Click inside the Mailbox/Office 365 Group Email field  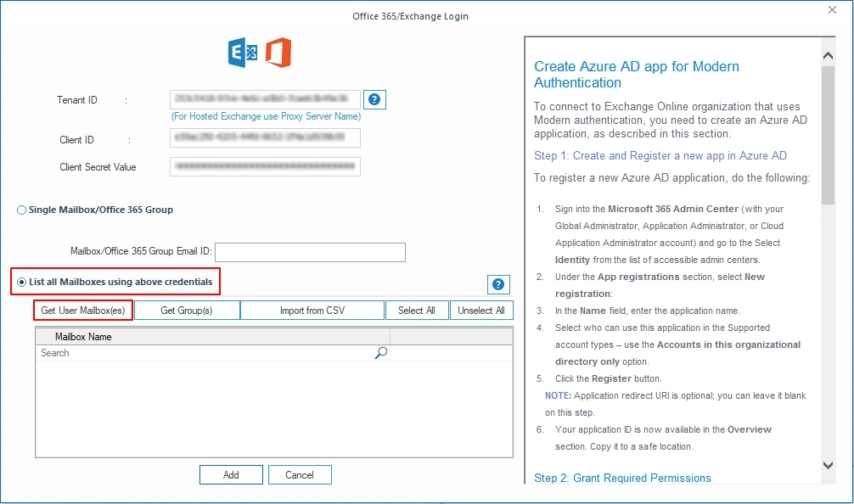coord(312,252)
